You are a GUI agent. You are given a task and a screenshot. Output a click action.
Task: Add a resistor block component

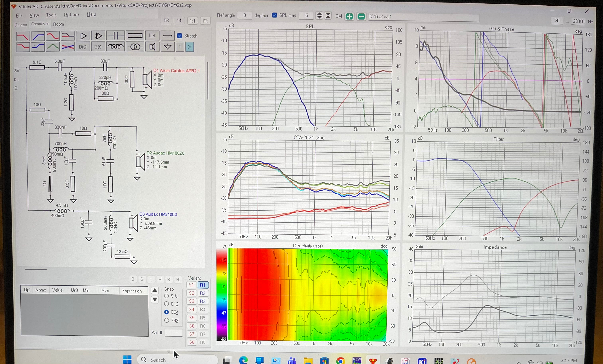click(x=135, y=36)
